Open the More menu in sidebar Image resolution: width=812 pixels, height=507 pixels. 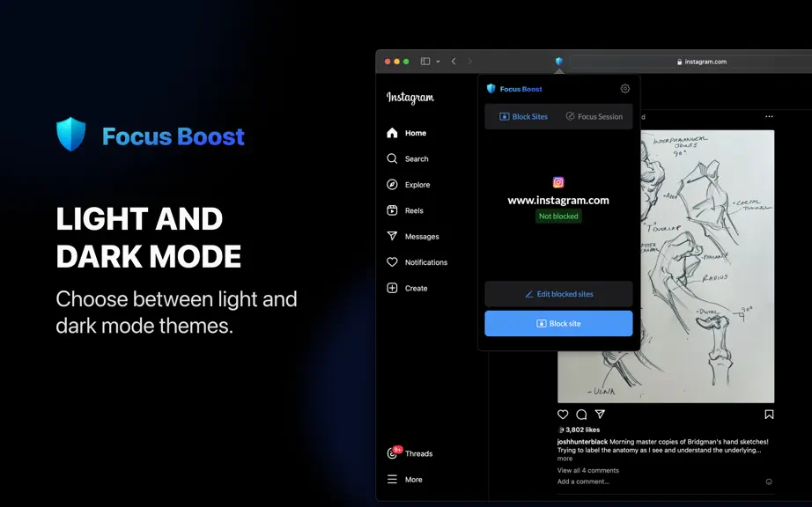pos(404,480)
